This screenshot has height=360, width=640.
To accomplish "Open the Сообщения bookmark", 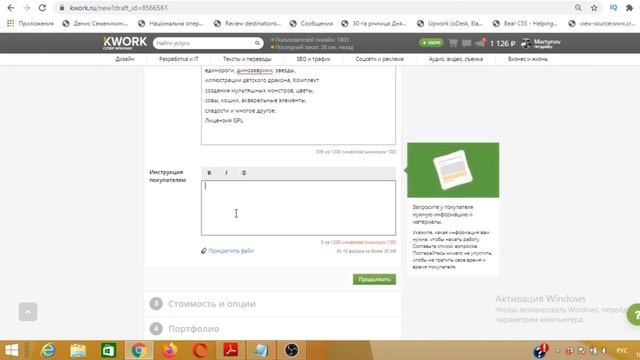I will pyautogui.click(x=311, y=24).
